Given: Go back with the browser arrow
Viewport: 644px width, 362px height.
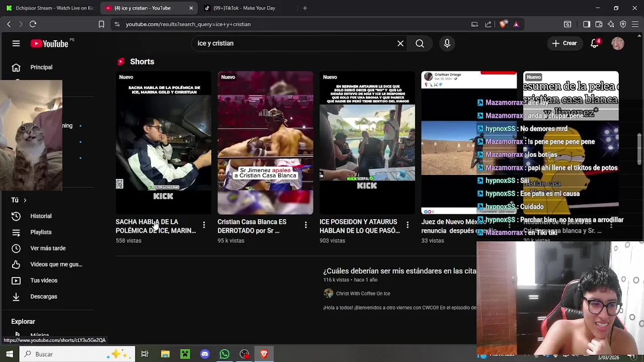Looking at the screenshot, I should (9, 24).
